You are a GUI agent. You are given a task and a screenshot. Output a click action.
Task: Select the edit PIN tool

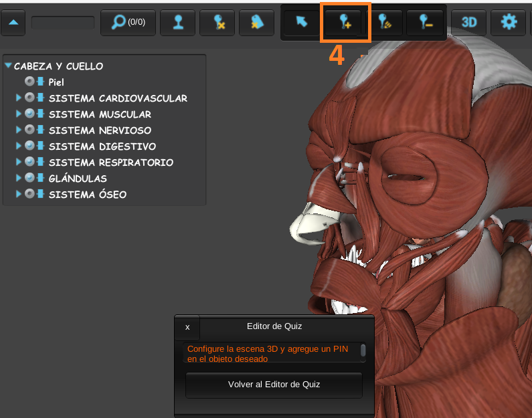pyautogui.click(x=385, y=23)
